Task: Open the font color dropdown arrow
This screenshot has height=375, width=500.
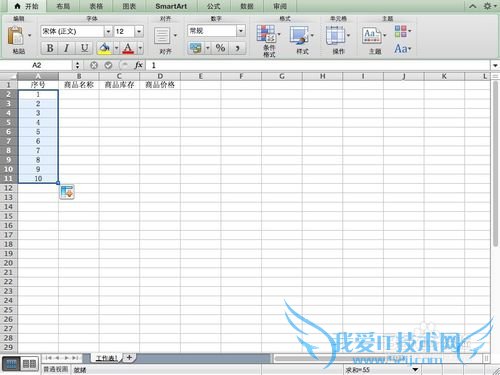Action: 140,48
